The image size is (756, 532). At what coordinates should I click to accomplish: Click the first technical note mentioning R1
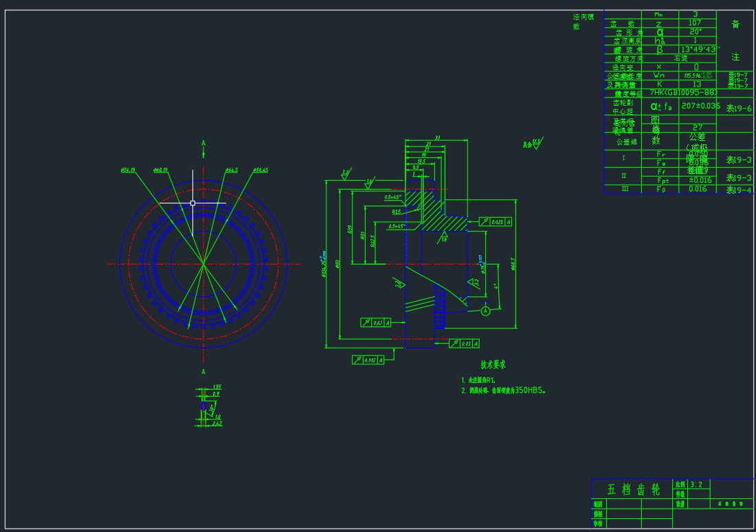click(x=478, y=380)
